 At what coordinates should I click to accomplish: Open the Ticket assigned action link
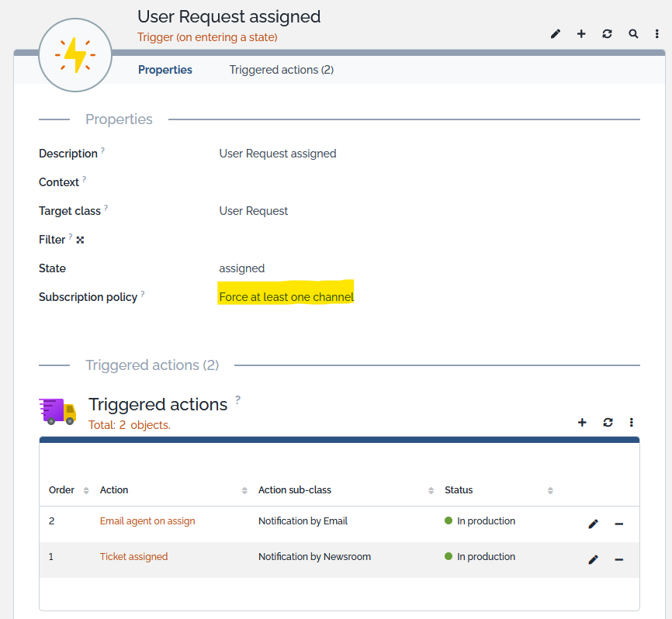(133, 557)
